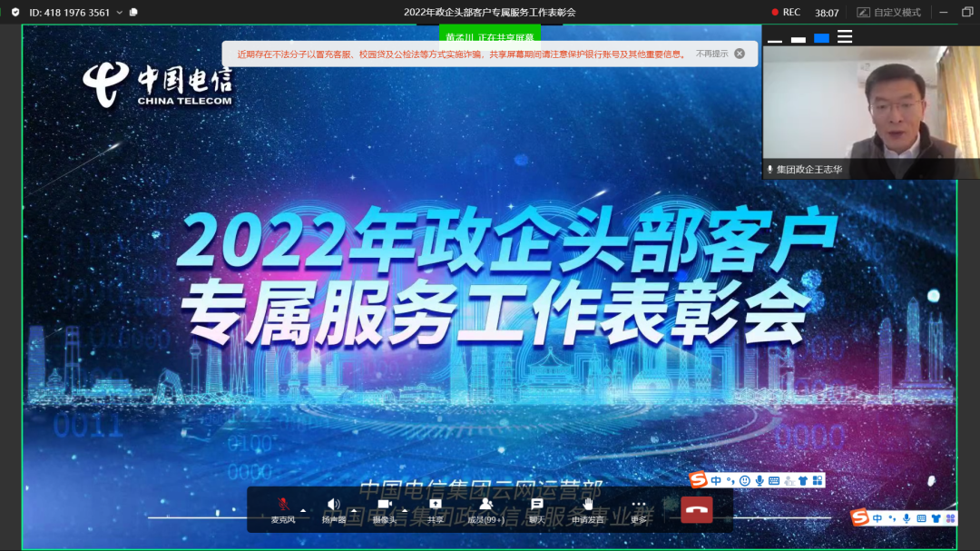Click the REC recording indicator
This screenshot has height=551, width=980.
tap(786, 12)
